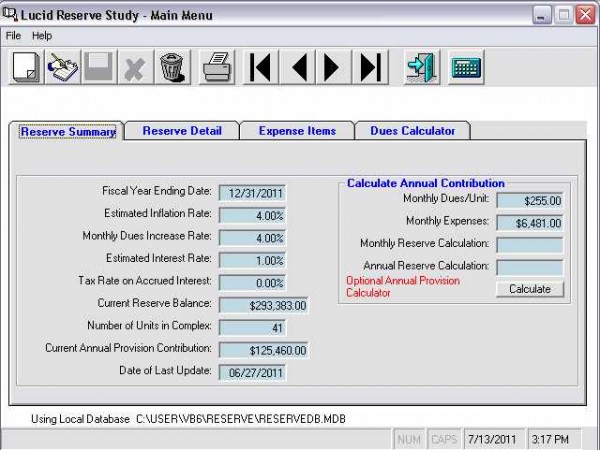This screenshot has width=600, height=450.
Task: Click the Exit door icon
Action: [420, 67]
